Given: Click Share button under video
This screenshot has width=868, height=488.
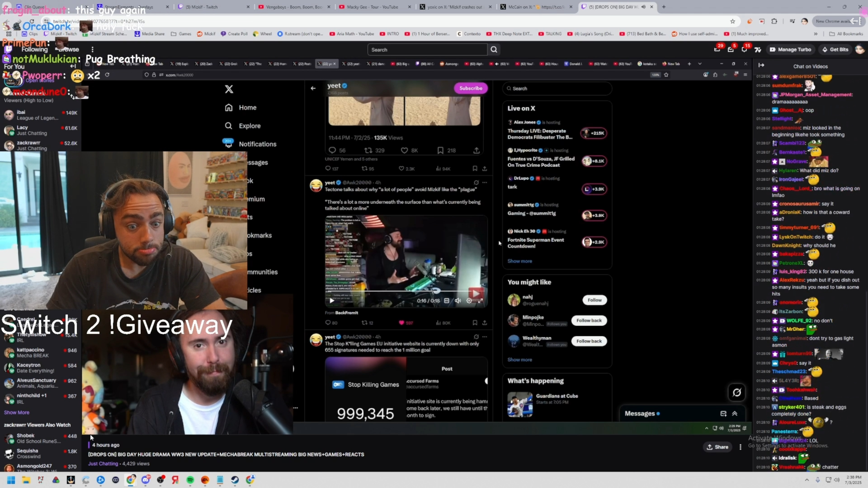Looking at the screenshot, I should [x=717, y=447].
